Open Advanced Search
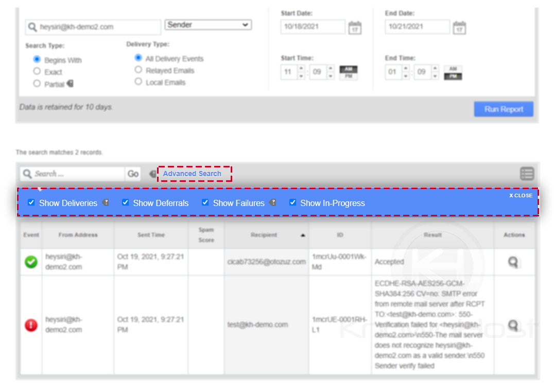Viewport: 554px width, 392px height. tap(193, 174)
